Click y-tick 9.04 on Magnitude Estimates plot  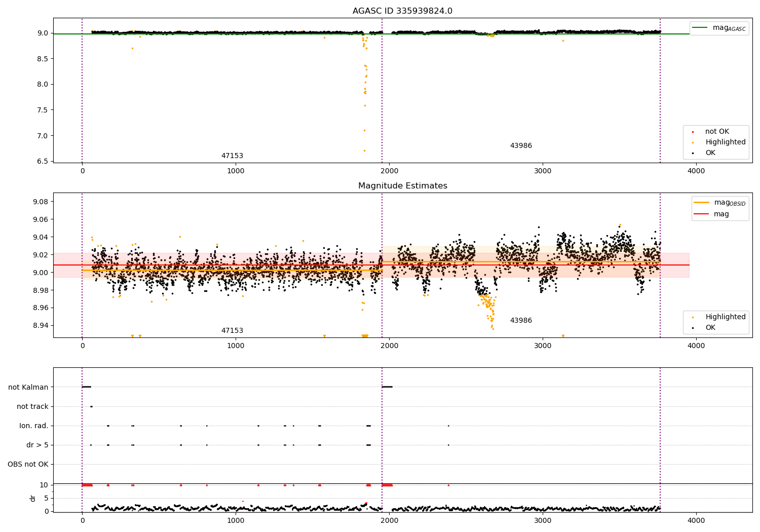[x=41, y=238]
